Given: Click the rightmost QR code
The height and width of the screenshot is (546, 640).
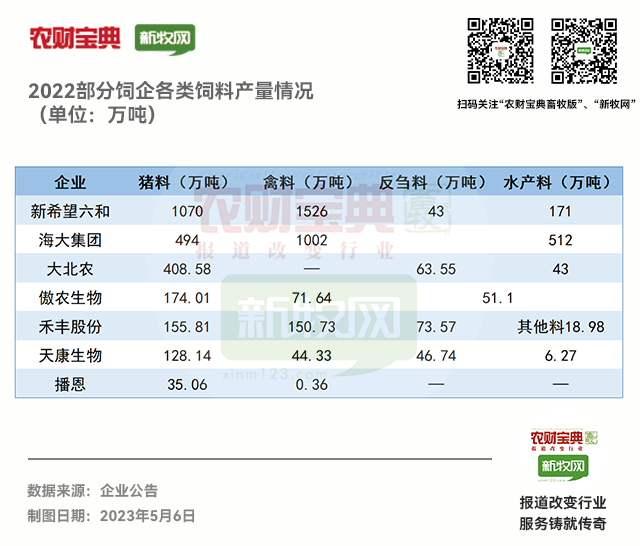Looking at the screenshot, I should [582, 49].
